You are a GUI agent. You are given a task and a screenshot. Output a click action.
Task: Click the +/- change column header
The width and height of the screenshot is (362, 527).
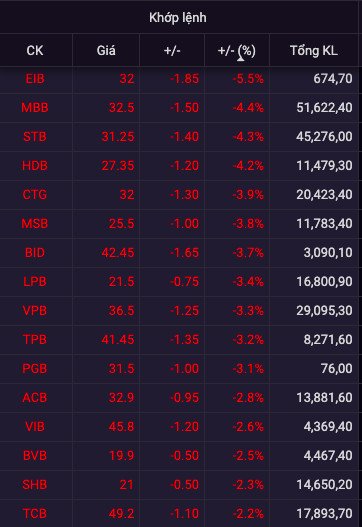coord(172,51)
